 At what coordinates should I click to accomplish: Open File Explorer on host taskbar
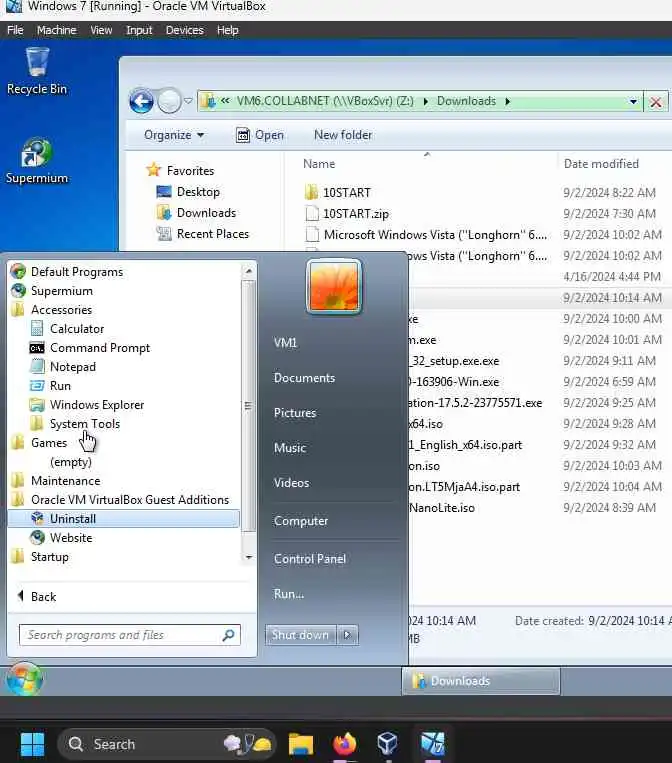point(301,744)
